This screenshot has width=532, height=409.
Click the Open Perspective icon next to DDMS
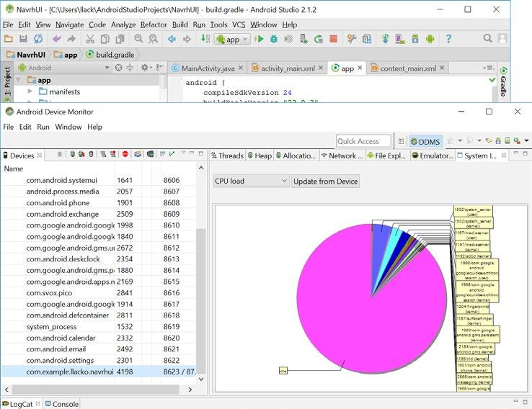coord(401,141)
